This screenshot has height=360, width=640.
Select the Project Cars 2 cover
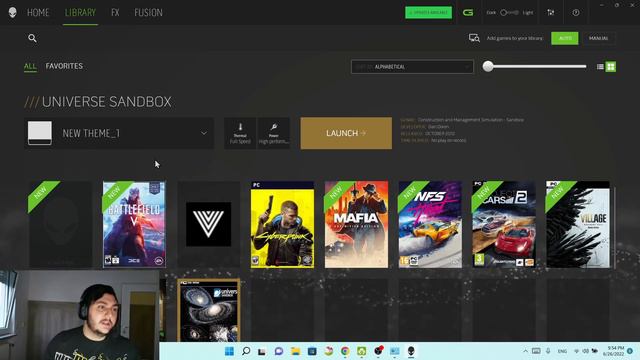504,224
